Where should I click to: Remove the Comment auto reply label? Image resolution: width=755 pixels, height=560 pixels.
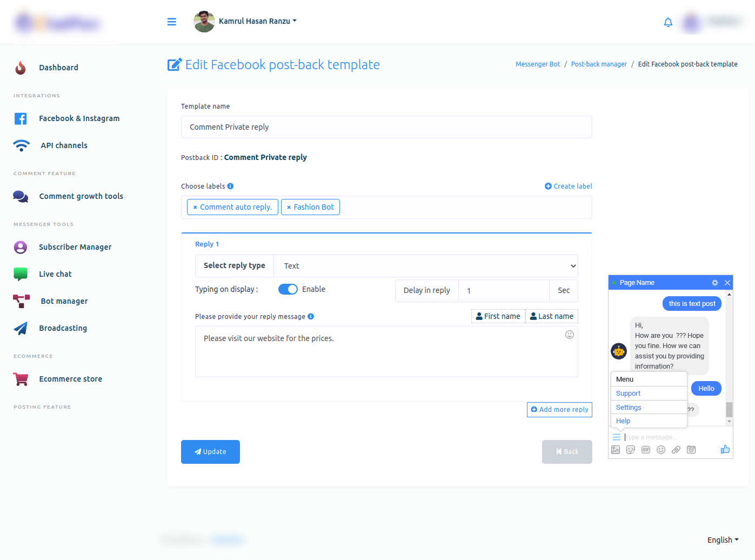click(195, 208)
